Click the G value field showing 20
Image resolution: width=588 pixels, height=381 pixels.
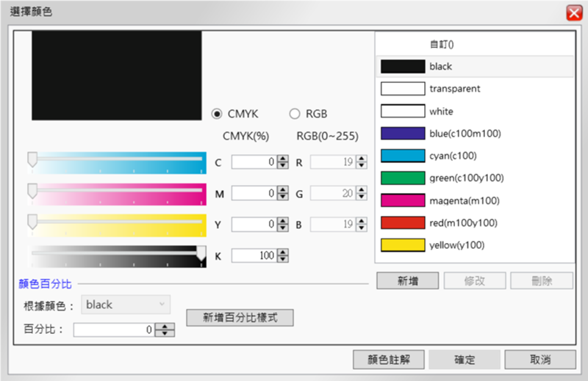[x=333, y=193]
